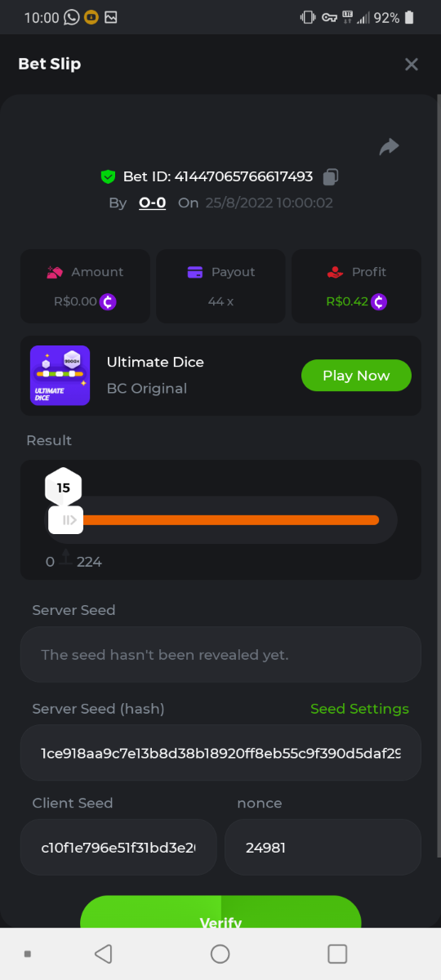Select the Client Seed field
Screen dimensions: 441x980
(x=118, y=847)
